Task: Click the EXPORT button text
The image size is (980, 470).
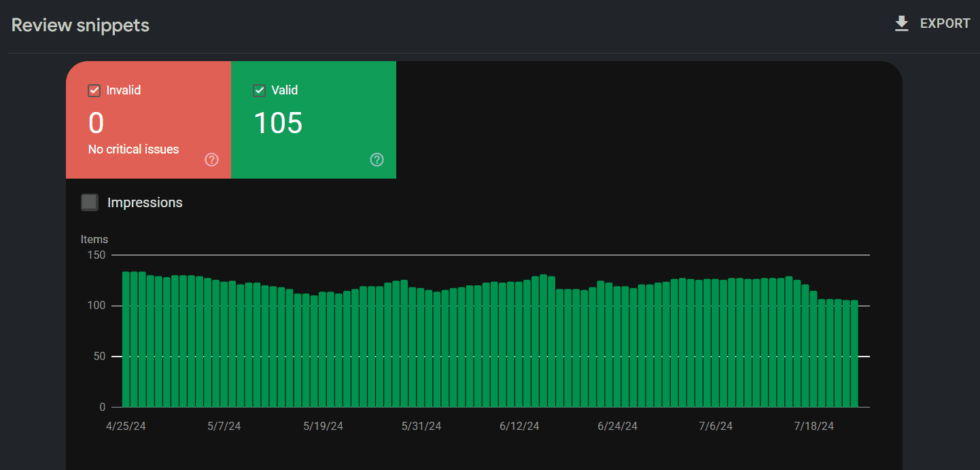Action: point(945,24)
